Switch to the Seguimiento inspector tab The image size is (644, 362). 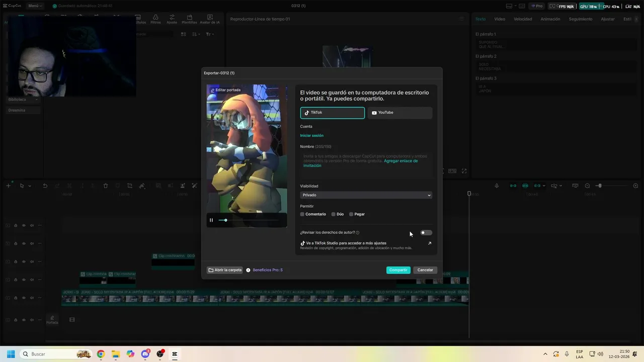pos(581,19)
